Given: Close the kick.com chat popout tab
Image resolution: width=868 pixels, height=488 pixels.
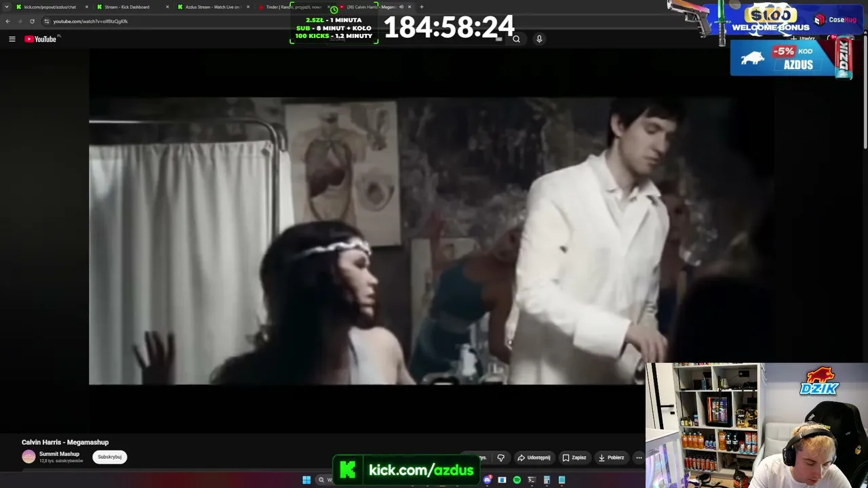Looking at the screenshot, I should click(x=87, y=7).
